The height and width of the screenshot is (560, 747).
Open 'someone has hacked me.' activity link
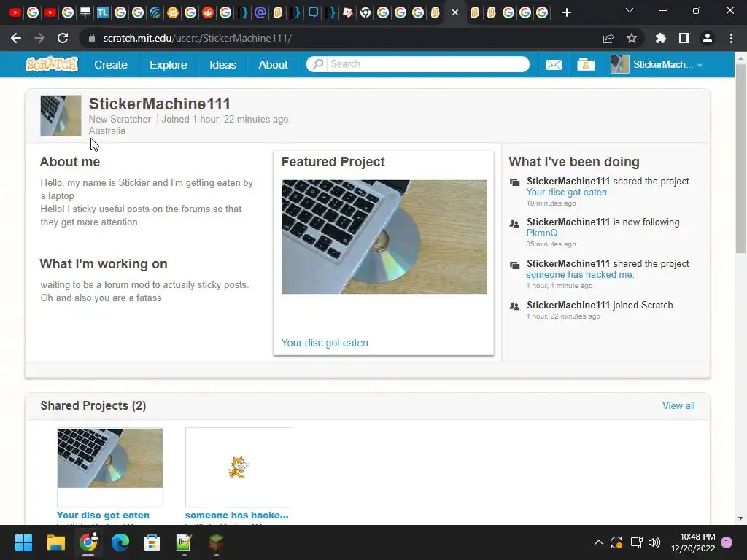pyautogui.click(x=580, y=275)
